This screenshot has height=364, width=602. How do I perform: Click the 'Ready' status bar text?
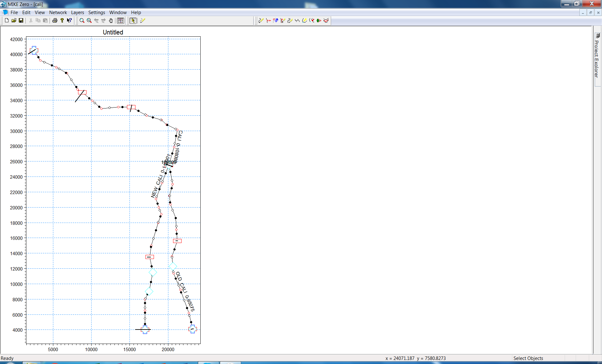tap(7, 358)
